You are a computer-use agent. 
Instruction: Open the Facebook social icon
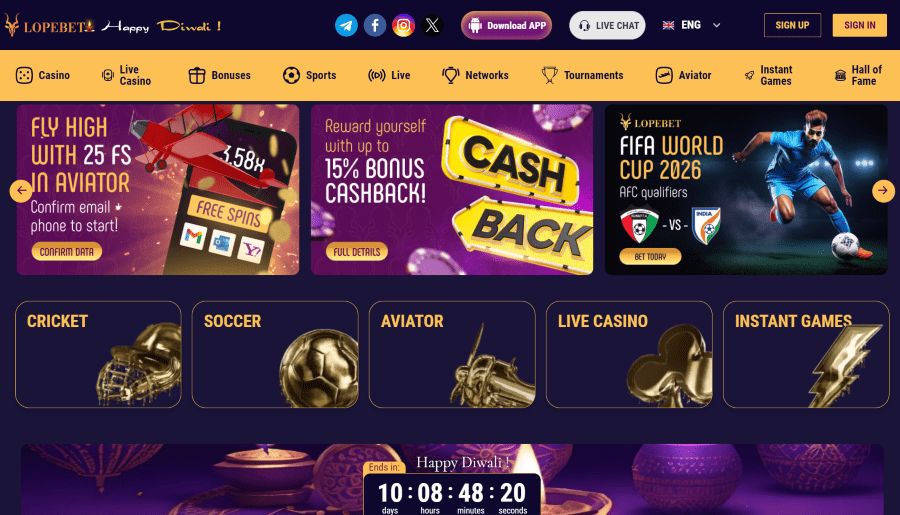(x=375, y=25)
